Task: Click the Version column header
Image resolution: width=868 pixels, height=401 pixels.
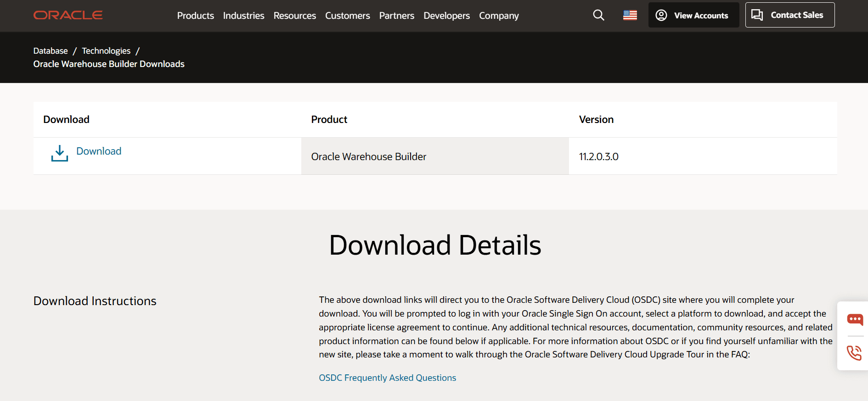Action: [596, 119]
